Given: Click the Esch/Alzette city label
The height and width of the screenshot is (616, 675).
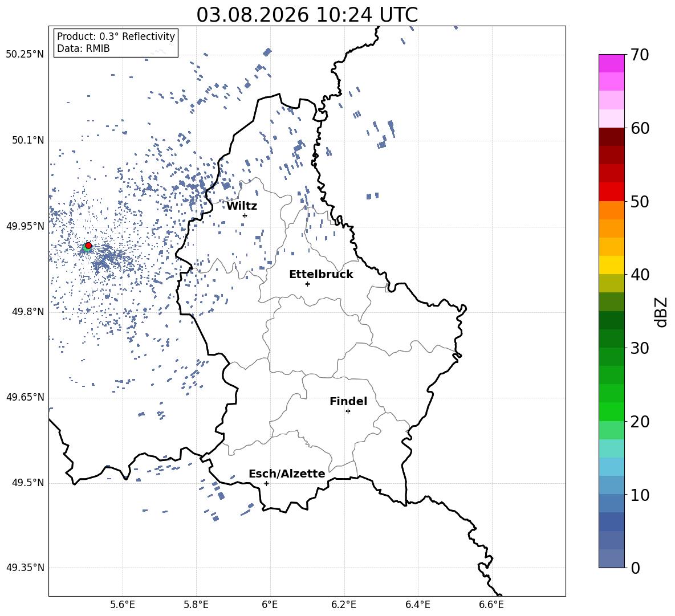Looking at the screenshot, I should pyautogui.click(x=287, y=474).
